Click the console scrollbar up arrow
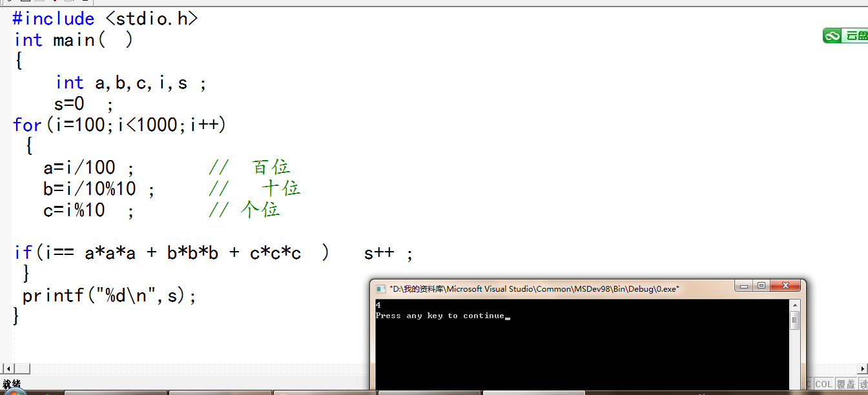The image size is (868, 395). 795,305
